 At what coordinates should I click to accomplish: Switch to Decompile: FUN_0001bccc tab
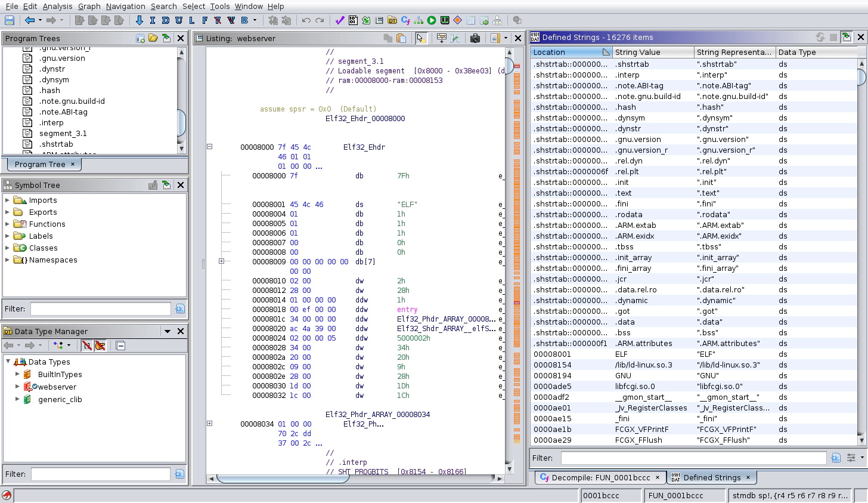[600, 477]
